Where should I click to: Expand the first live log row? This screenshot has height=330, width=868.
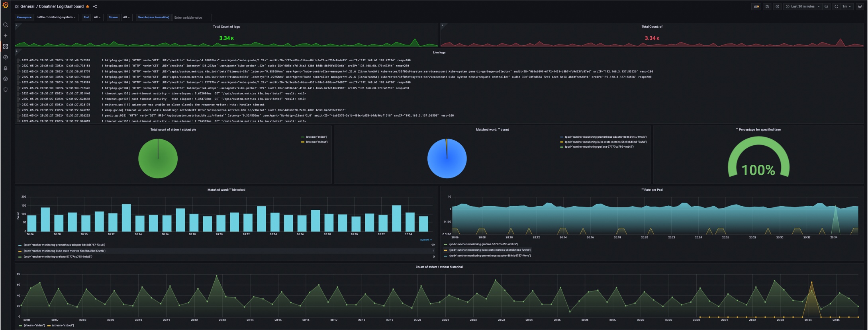[x=20, y=60]
